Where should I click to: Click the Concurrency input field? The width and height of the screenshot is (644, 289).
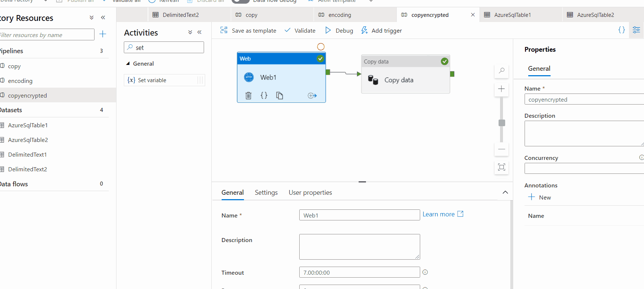click(584, 168)
